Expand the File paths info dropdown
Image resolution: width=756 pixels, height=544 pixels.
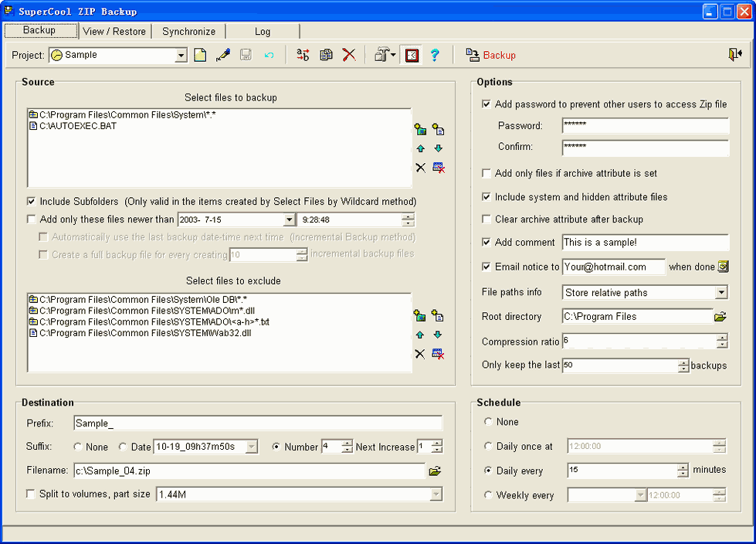click(720, 293)
